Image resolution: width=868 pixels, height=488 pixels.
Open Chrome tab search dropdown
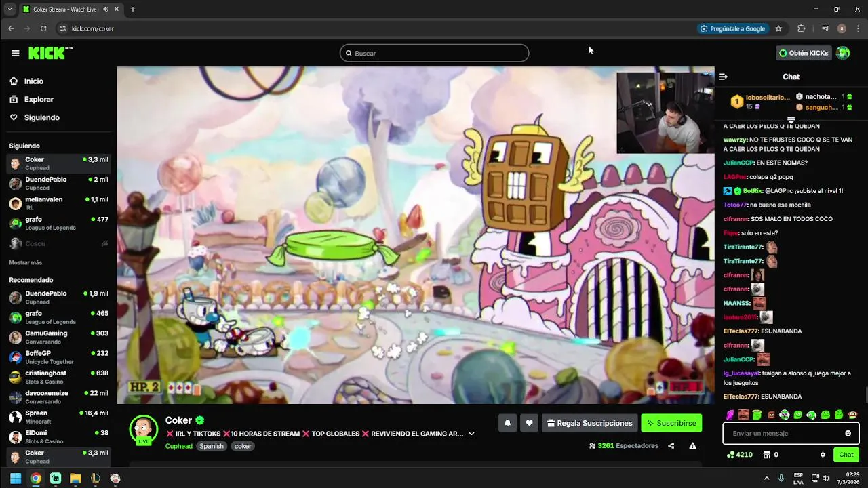[9, 9]
